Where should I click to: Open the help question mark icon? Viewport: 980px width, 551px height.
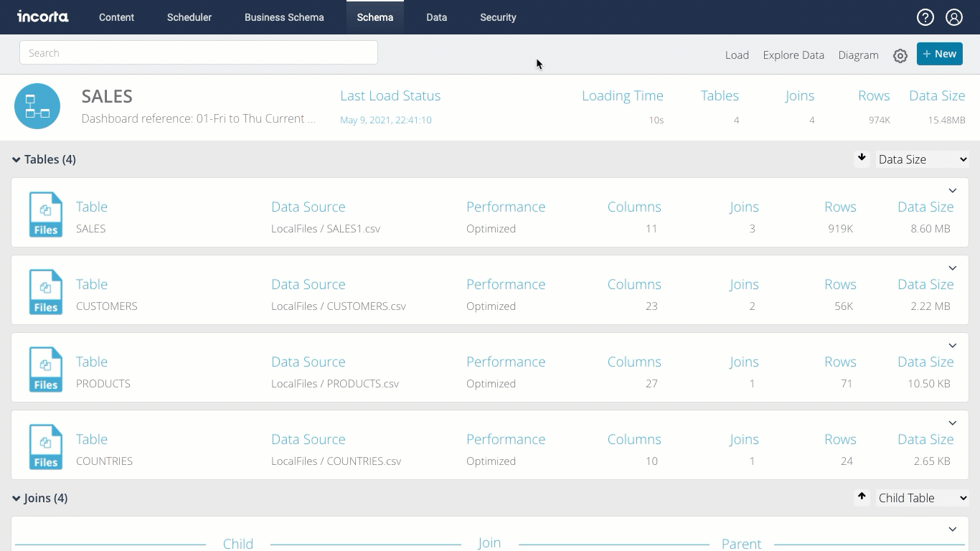pyautogui.click(x=925, y=17)
